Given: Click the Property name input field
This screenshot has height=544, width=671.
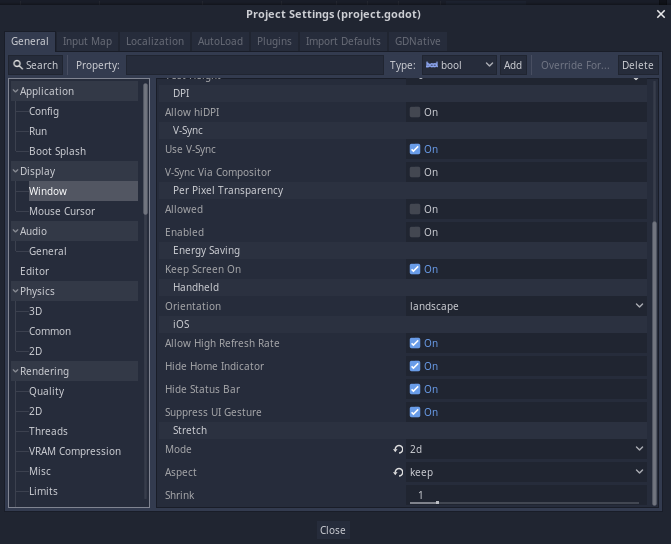Looking at the screenshot, I should click(x=254, y=65).
